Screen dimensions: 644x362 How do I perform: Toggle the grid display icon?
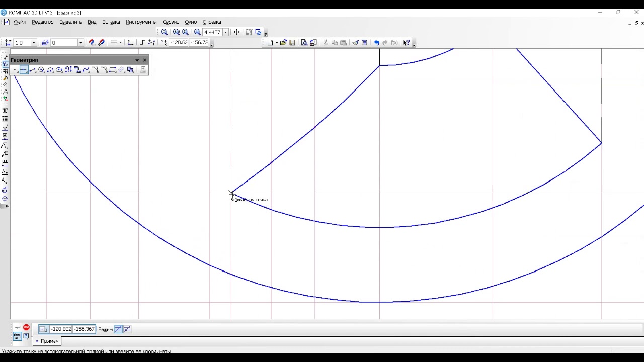(114, 43)
